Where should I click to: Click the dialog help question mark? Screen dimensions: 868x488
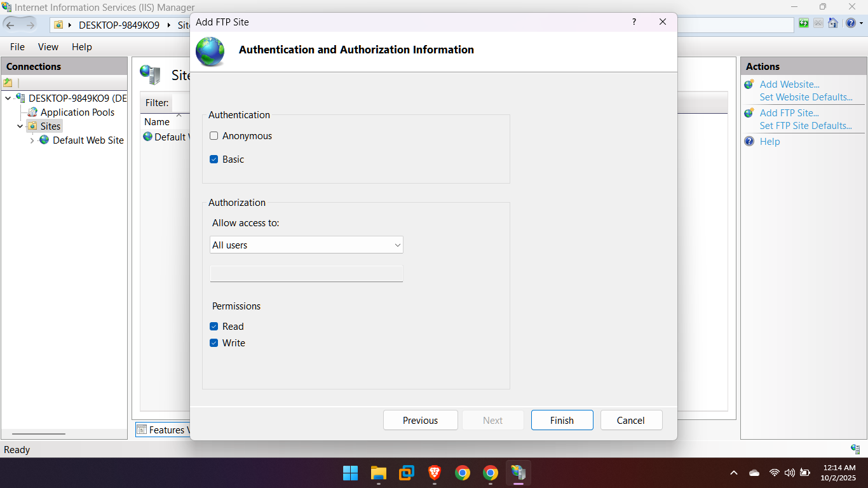coord(634,22)
